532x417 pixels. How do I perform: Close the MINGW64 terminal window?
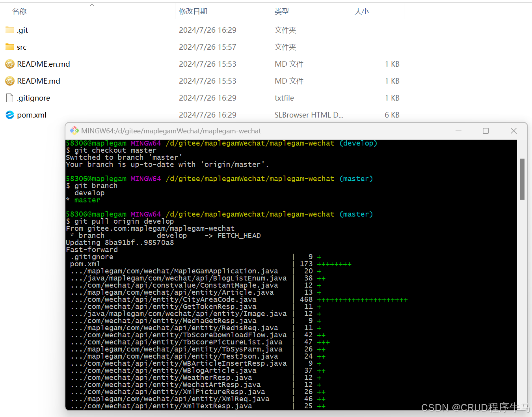tap(513, 131)
